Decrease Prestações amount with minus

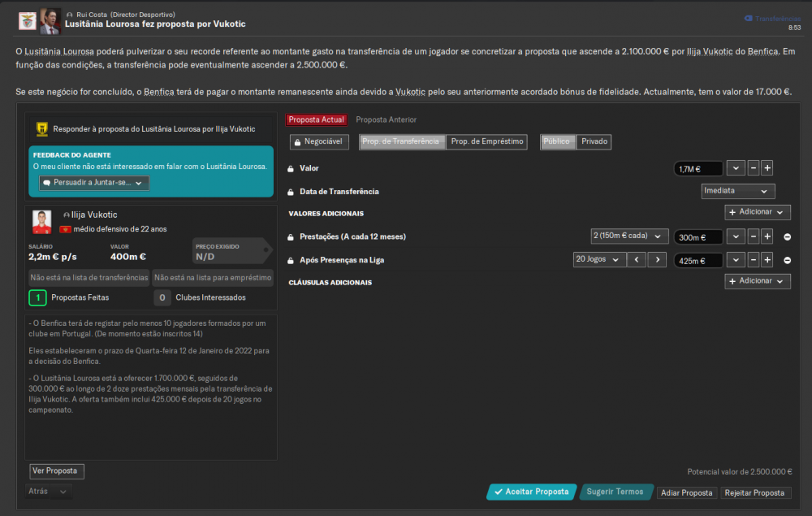coord(754,236)
